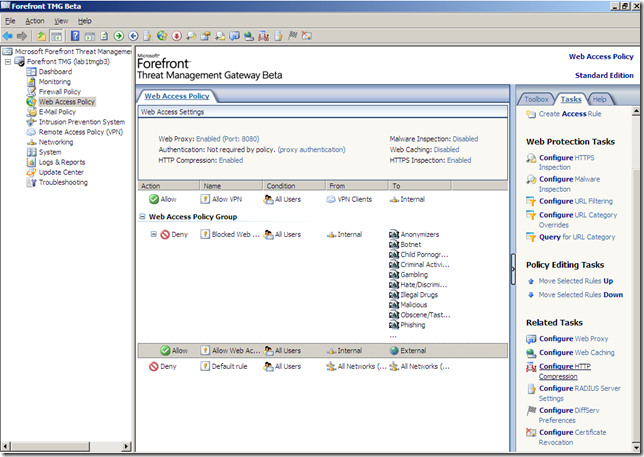The image size is (644, 457).
Task: Click tree pane horizontal scrollbar right arrow
Action: coord(126,446)
